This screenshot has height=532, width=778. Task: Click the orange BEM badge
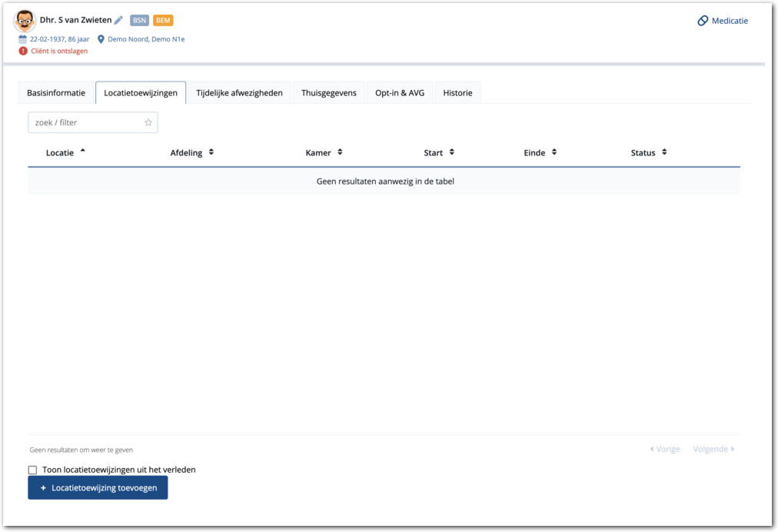[x=163, y=21]
